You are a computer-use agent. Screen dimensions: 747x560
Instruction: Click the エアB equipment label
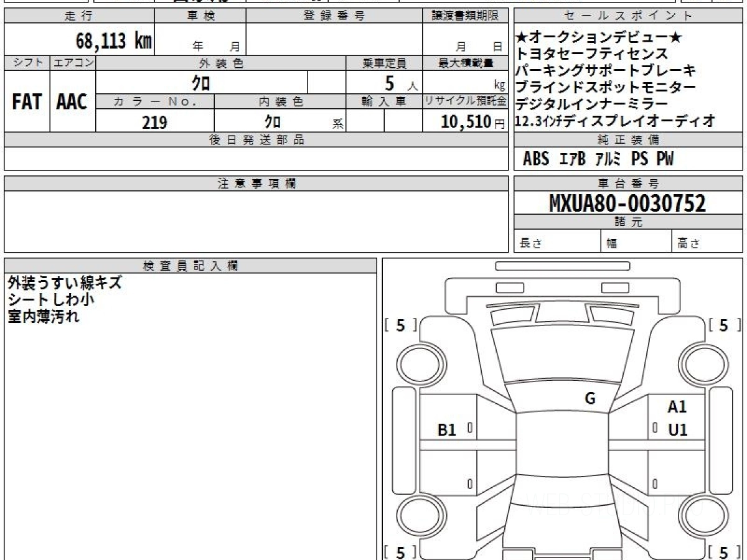573,159
